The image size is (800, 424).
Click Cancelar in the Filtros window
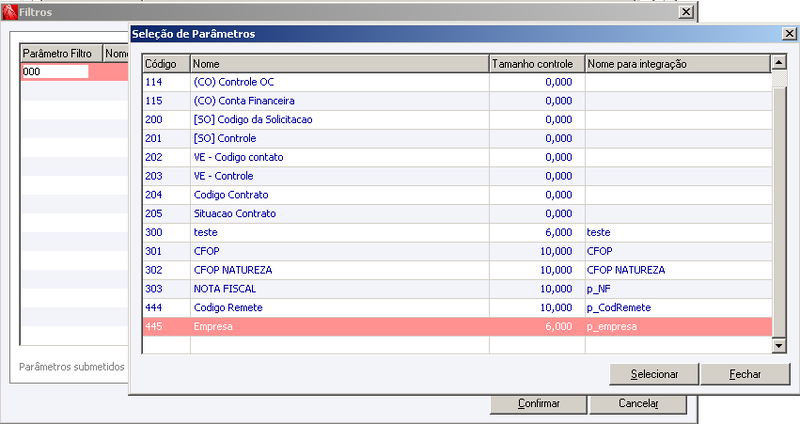pos(638,404)
